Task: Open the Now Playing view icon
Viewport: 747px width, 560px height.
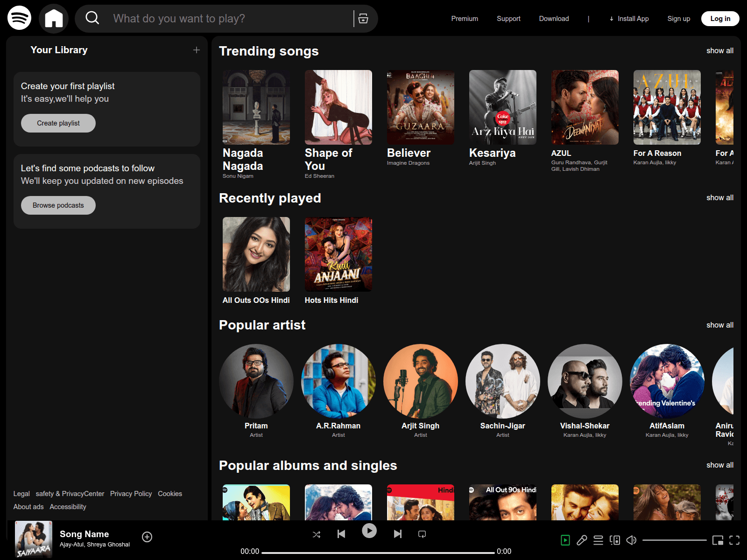Action: [565, 540]
